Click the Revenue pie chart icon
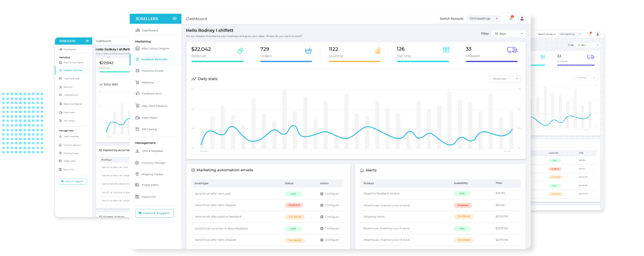Screen dimensions: 644x256 tap(240, 50)
